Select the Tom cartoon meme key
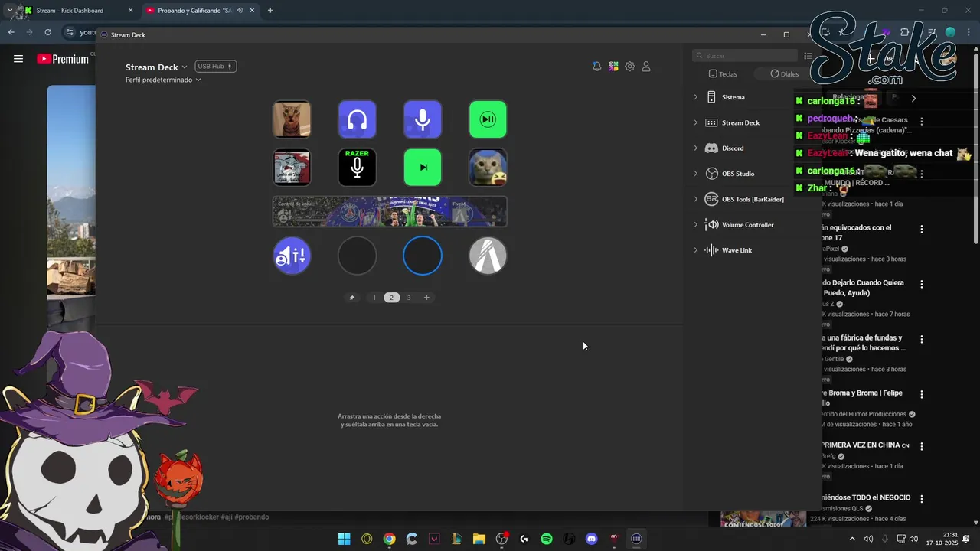Image resolution: width=980 pixels, height=551 pixels. point(292,168)
